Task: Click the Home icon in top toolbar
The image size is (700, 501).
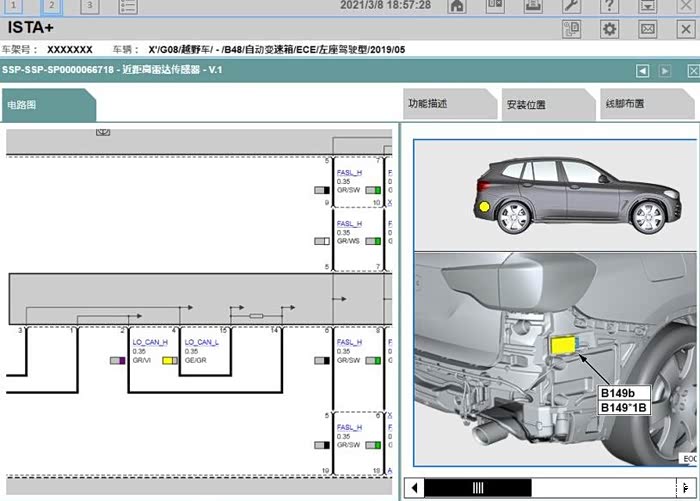Action: (x=457, y=6)
